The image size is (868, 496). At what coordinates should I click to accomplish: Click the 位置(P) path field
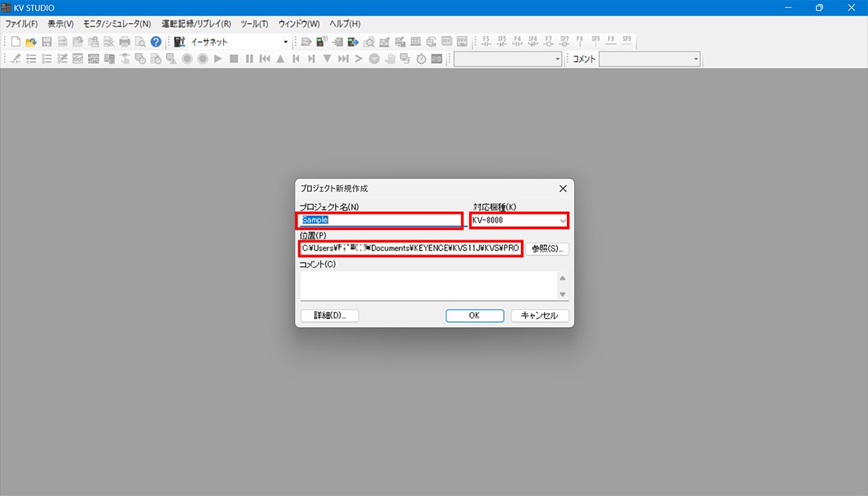click(x=410, y=248)
